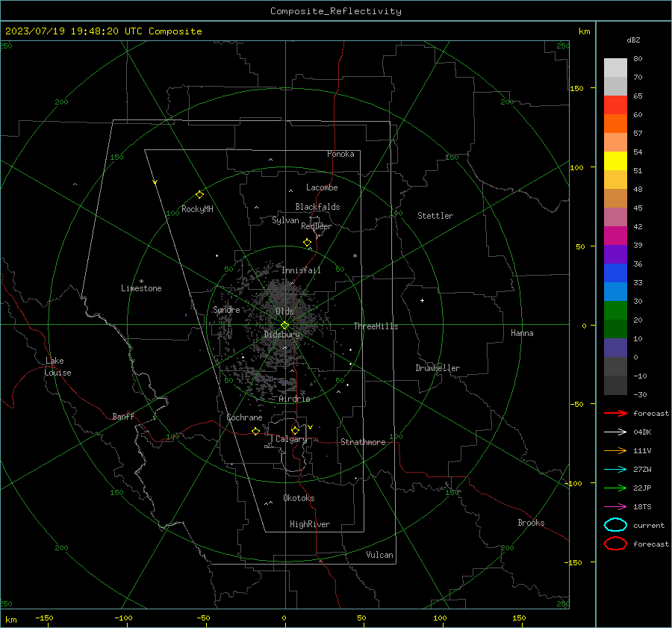Image resolution: width=672 pixels, height=628 pixels.
Task: Click the 150 tick on right axis
Action: pyautogui.click(x=577, y=88)
